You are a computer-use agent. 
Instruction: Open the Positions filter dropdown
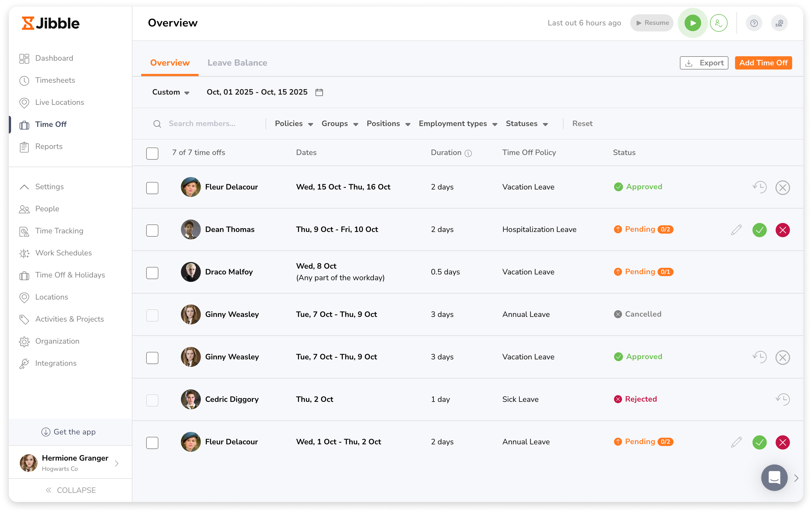388,124
